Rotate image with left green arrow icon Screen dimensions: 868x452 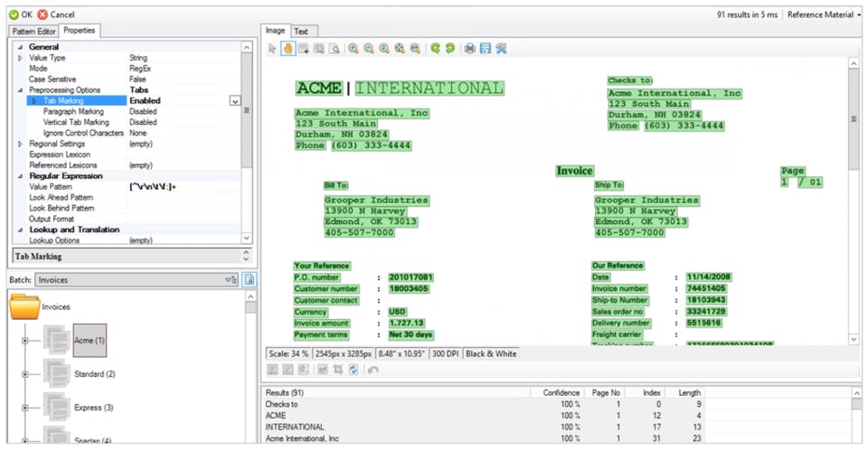[435, 49]
